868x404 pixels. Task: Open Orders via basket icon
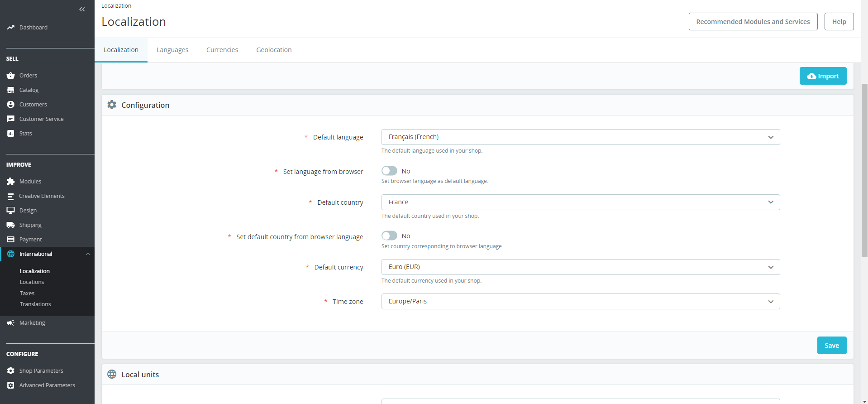[11, 76]
